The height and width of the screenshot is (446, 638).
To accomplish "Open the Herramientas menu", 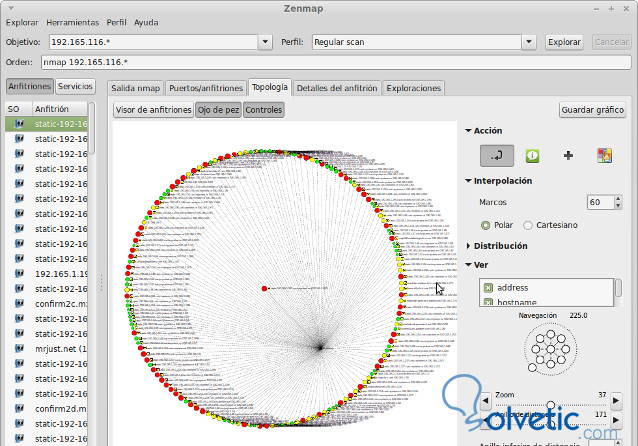I will [x=72, y=22].
